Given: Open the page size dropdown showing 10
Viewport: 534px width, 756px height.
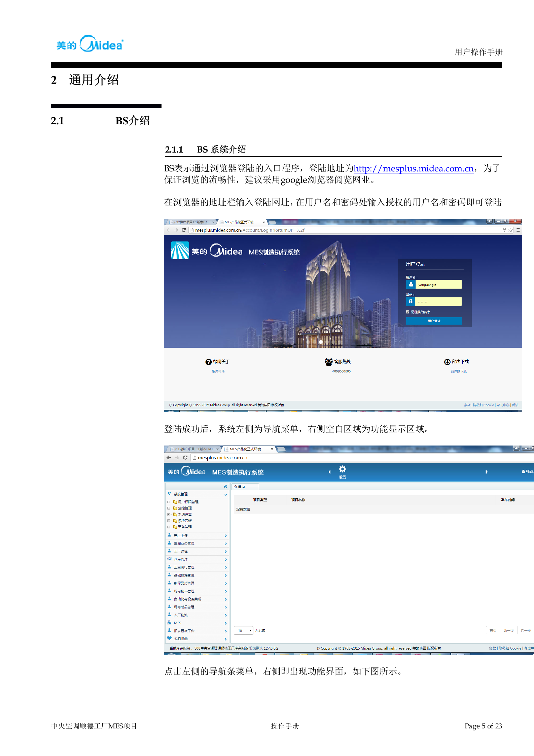Looking at the screenshot, I should pos(243,630).
